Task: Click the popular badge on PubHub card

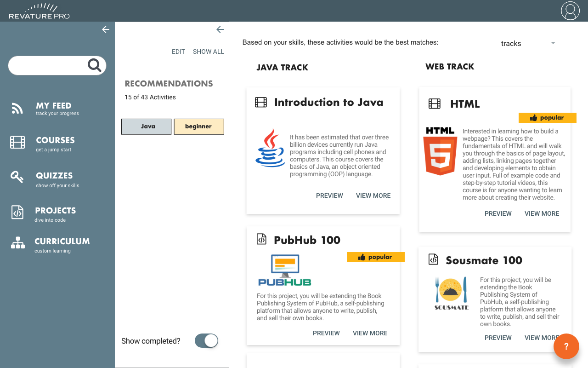Action: tap(376, 257)
